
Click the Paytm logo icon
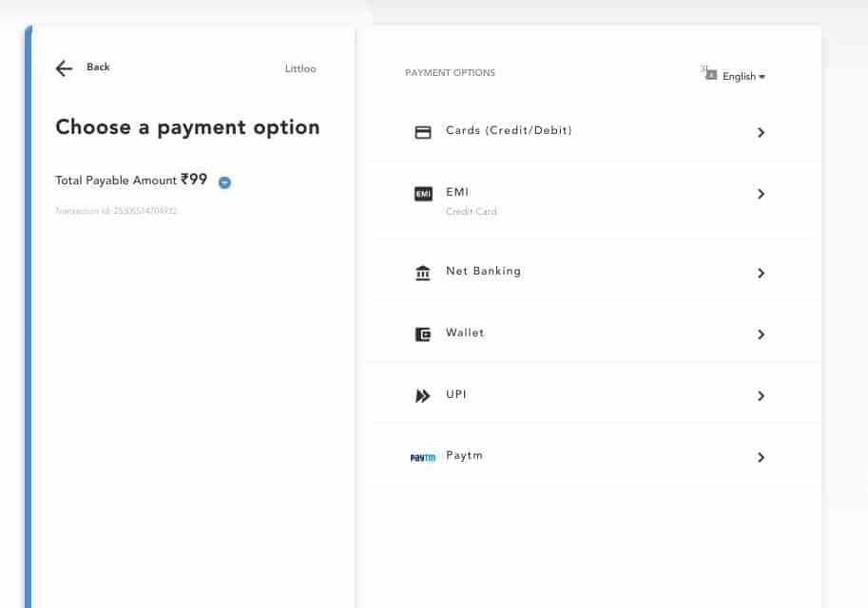[422, 457]
